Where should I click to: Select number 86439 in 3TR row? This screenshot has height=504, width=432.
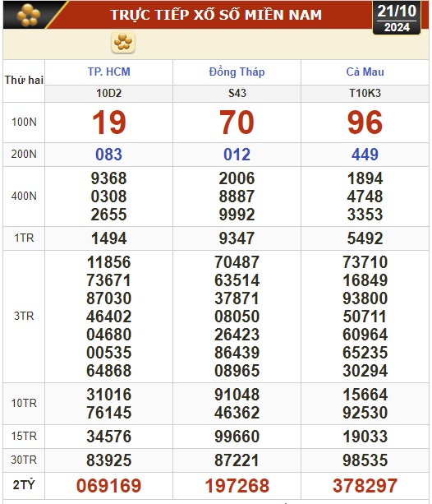pos(237,353)
